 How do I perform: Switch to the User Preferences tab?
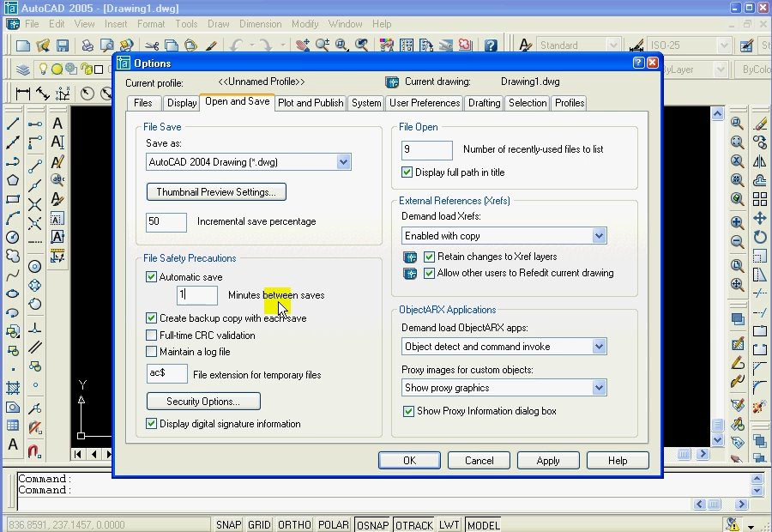(x=425, y=103)
